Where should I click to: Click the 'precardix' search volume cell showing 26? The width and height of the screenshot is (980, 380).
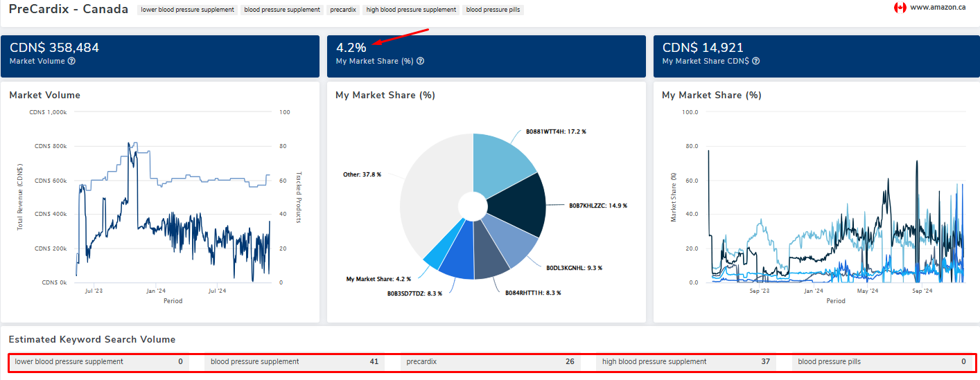pyautogui.click(x=490, y=361)
